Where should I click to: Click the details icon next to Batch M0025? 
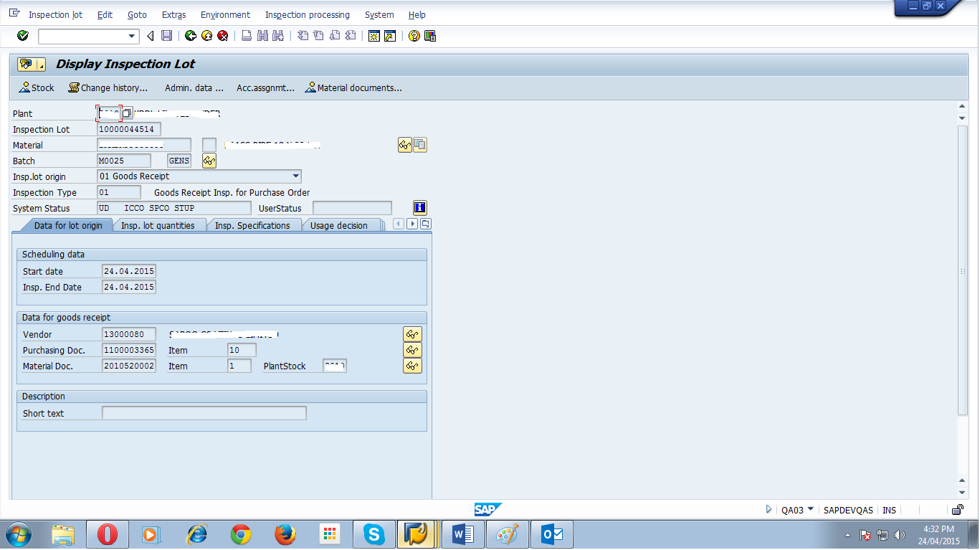click(209, 161)
